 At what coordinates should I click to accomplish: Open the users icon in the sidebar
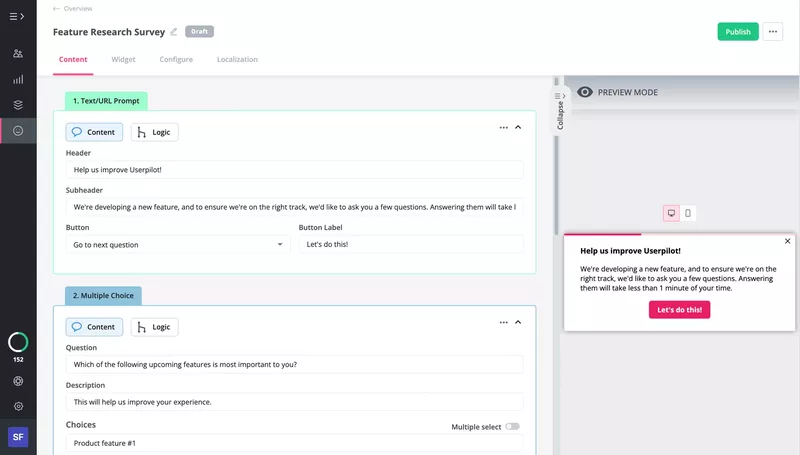pyautogui.click(x=18, y=53)
